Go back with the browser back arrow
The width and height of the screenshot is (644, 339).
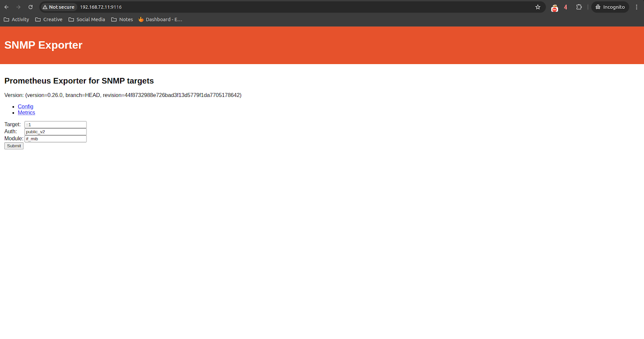6,7
